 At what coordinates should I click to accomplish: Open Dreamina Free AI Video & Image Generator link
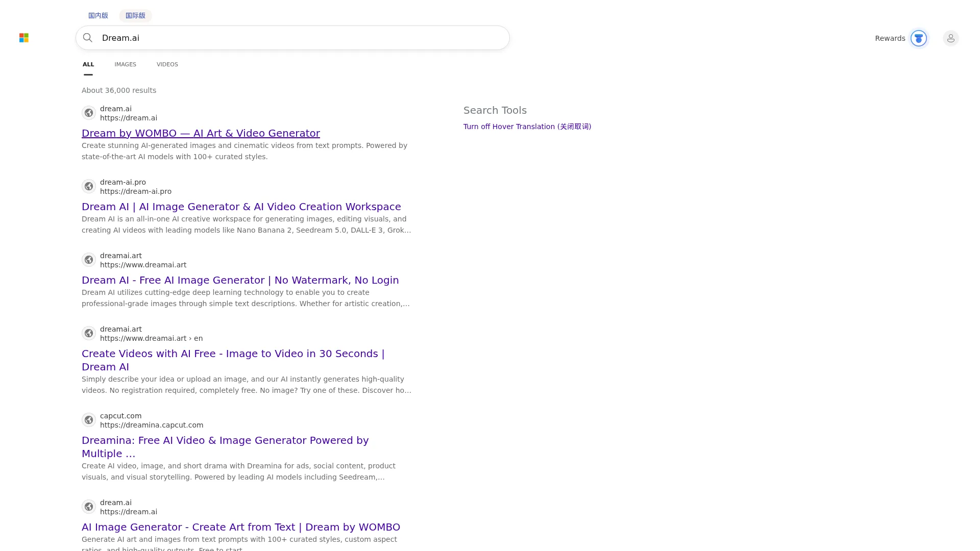[225, 447]
